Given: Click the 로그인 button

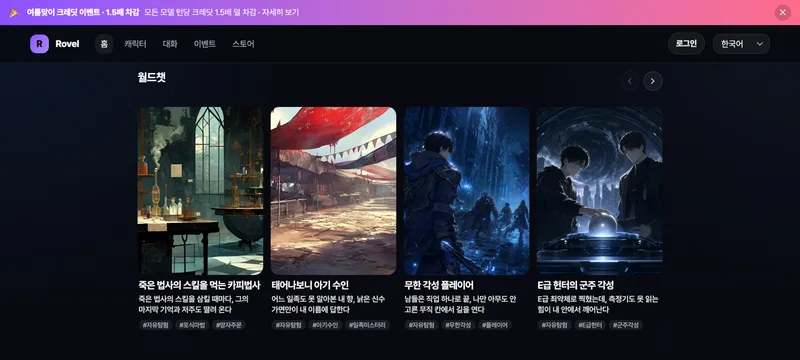Looking at the screenshot, I should pyautogui.click(x=686, y=44).
